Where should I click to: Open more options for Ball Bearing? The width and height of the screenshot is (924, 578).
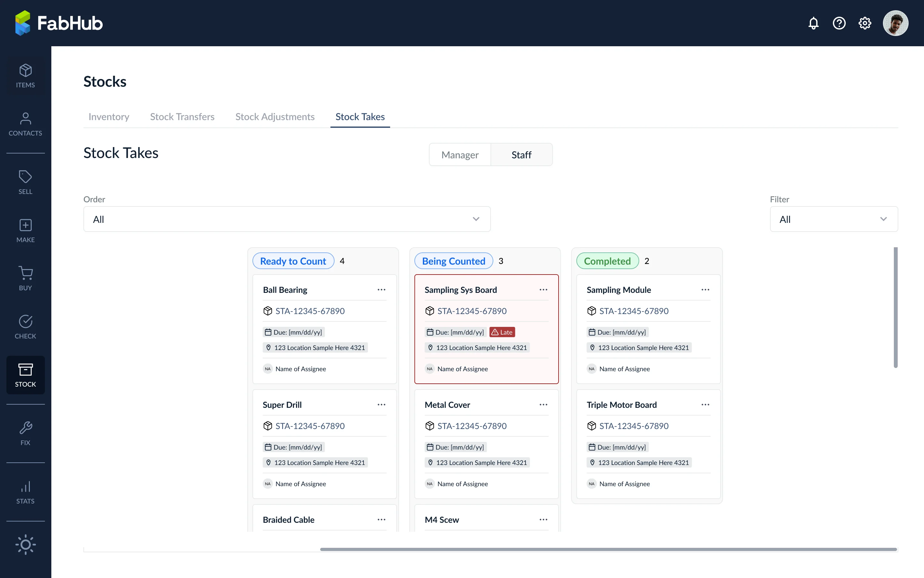(381, 290)
